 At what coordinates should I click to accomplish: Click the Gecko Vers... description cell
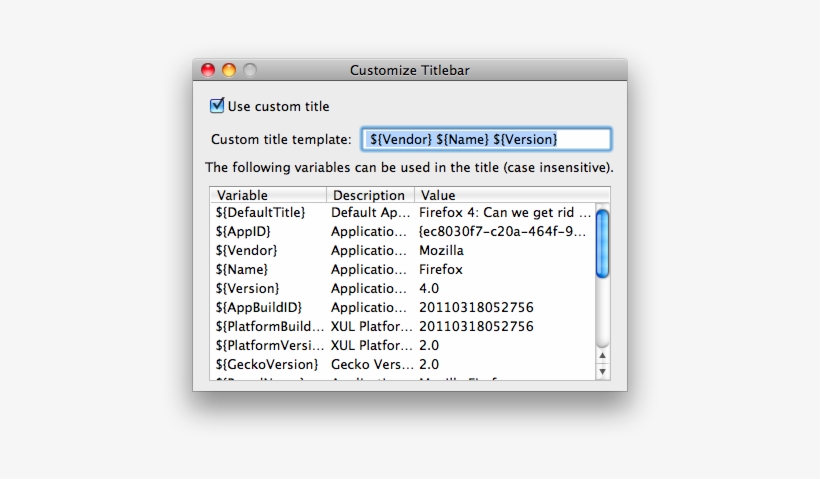pyautogui.click(x=372, y=364)
